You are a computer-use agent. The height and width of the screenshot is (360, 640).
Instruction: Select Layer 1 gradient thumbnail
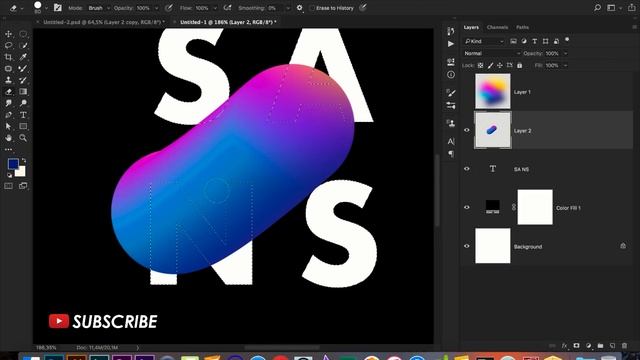pos(493,91)
